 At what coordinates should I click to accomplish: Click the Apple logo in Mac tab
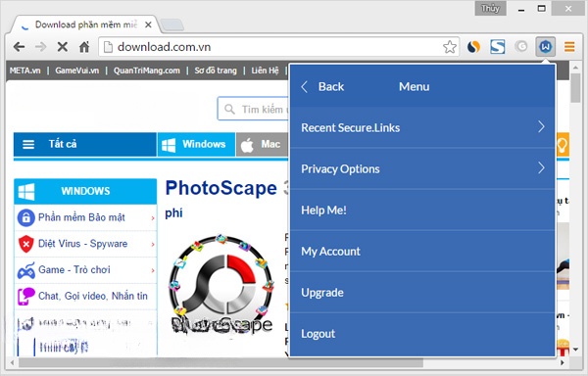247,145
